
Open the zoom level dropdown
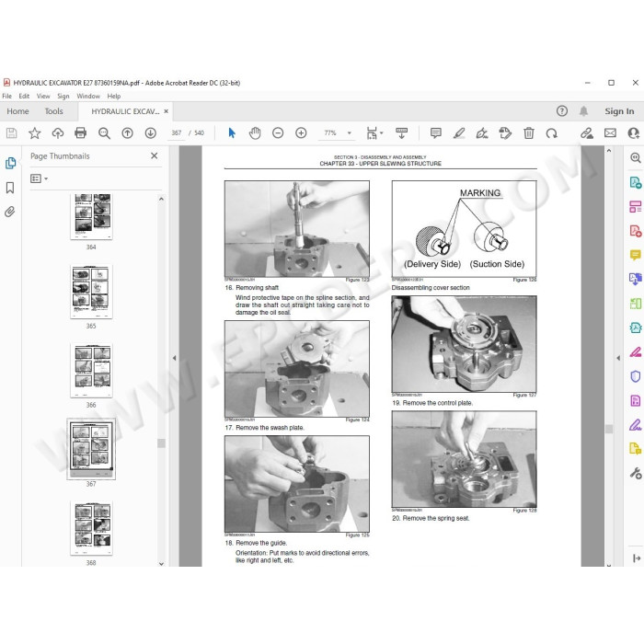(x=349, y=132)
